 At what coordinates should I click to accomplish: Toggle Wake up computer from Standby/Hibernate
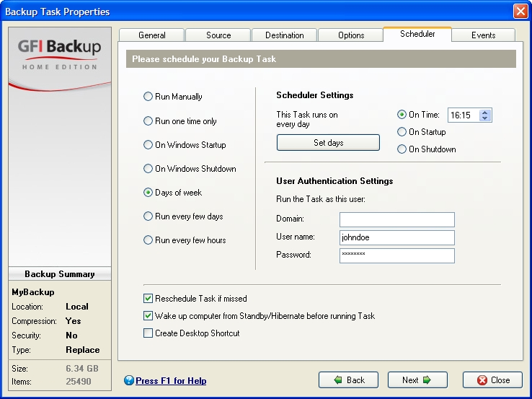pyautogui.click(x=148, y=316)
